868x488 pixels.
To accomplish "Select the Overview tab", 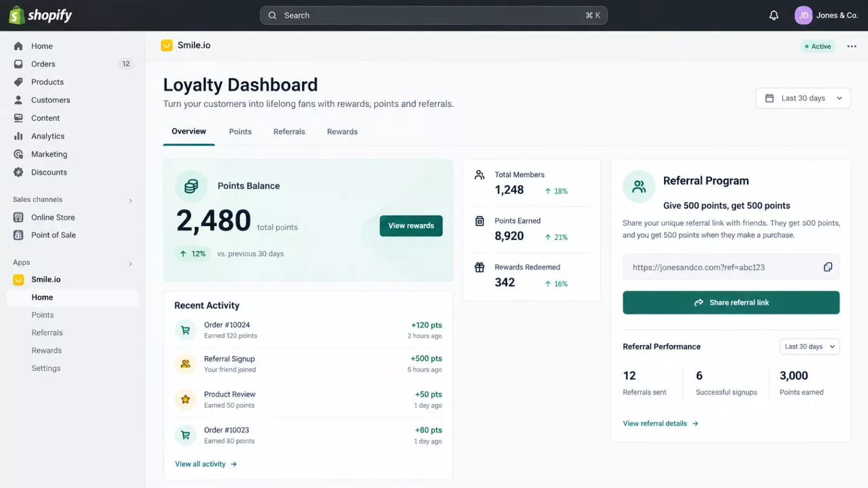I will (189, 132).
